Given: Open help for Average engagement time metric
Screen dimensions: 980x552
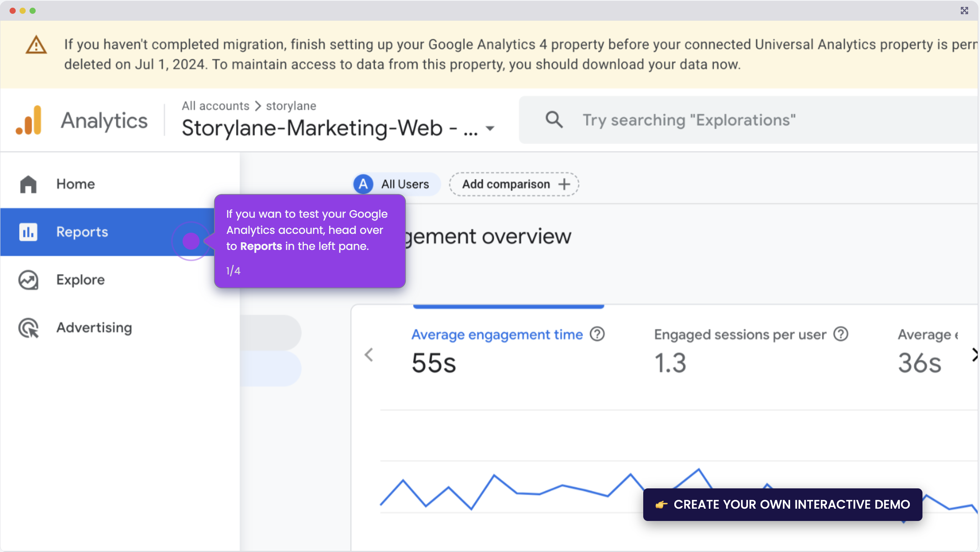Looking at the screenshot, I should tap(597, 334).
